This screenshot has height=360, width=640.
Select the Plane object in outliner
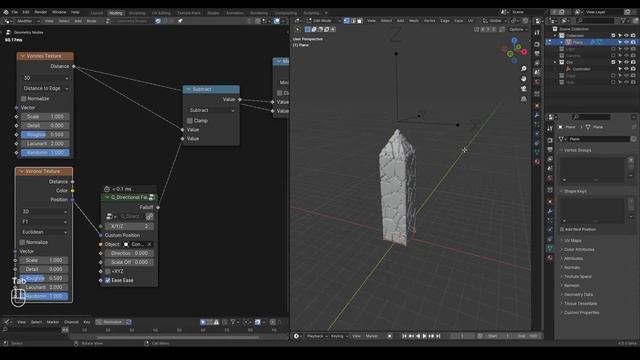point(577,42)
